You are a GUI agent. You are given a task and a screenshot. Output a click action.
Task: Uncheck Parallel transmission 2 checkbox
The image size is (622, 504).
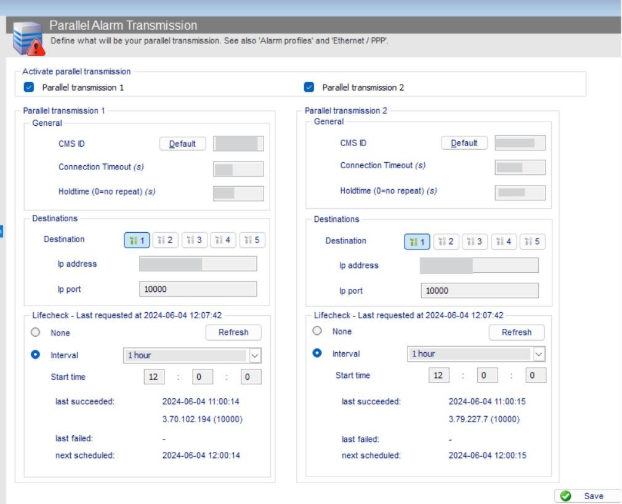coord(309,87)
